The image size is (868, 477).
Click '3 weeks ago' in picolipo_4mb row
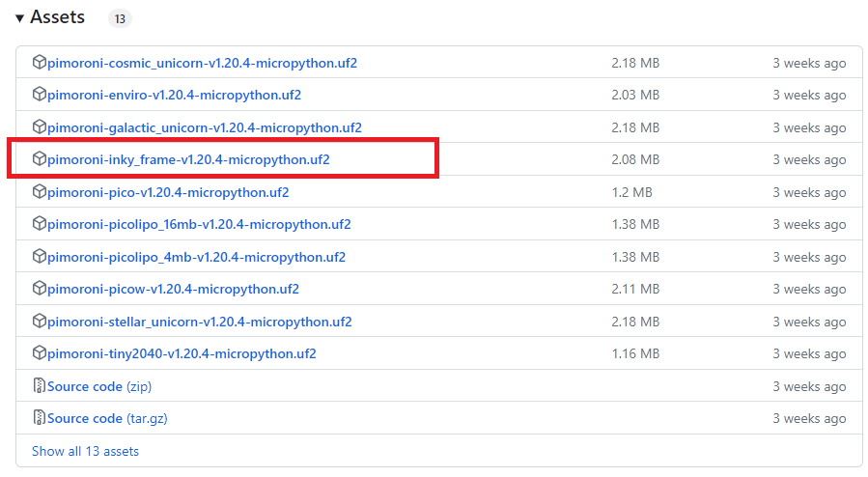point(809,258)
